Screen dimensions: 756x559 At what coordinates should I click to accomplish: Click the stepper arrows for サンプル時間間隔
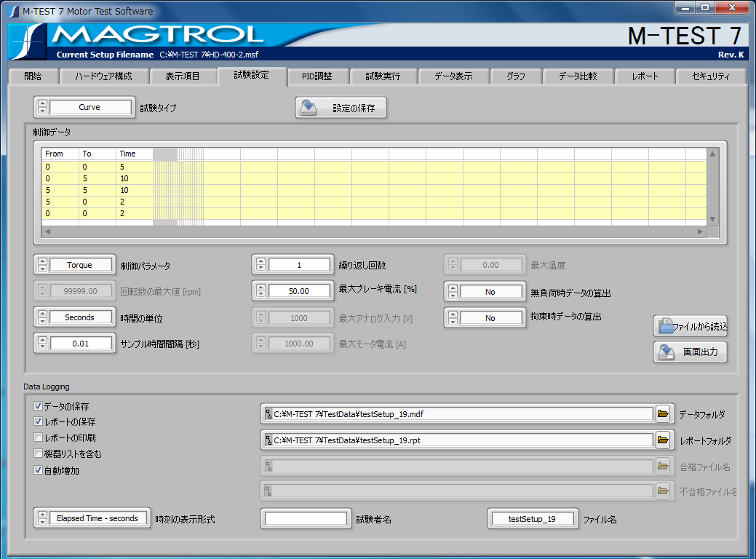point(42,344)
